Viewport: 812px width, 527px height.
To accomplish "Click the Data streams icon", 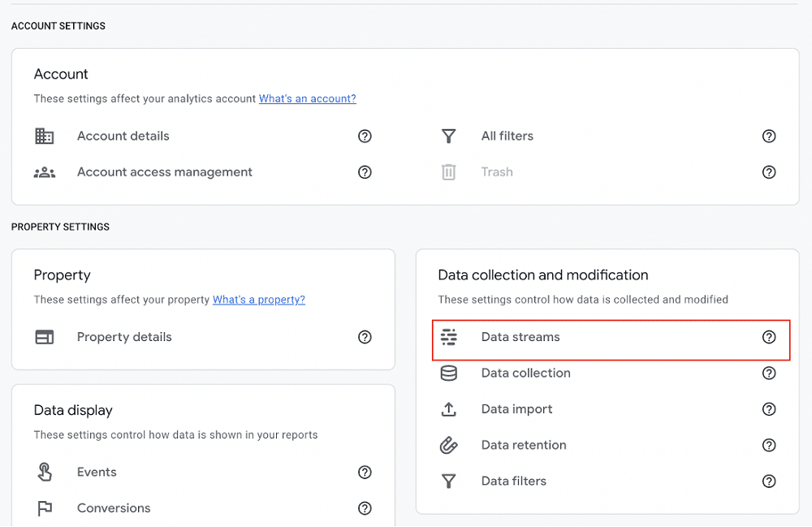I will click(x=448, y=336).
